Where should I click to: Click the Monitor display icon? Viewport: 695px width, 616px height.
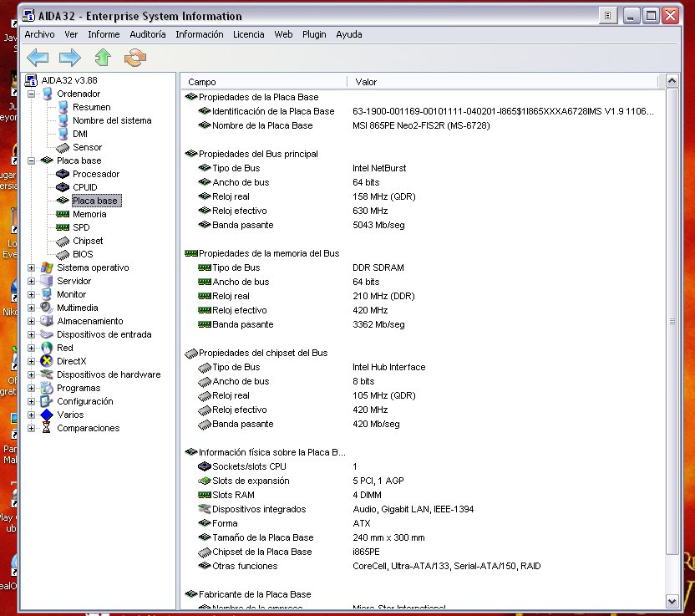[47, 294]
